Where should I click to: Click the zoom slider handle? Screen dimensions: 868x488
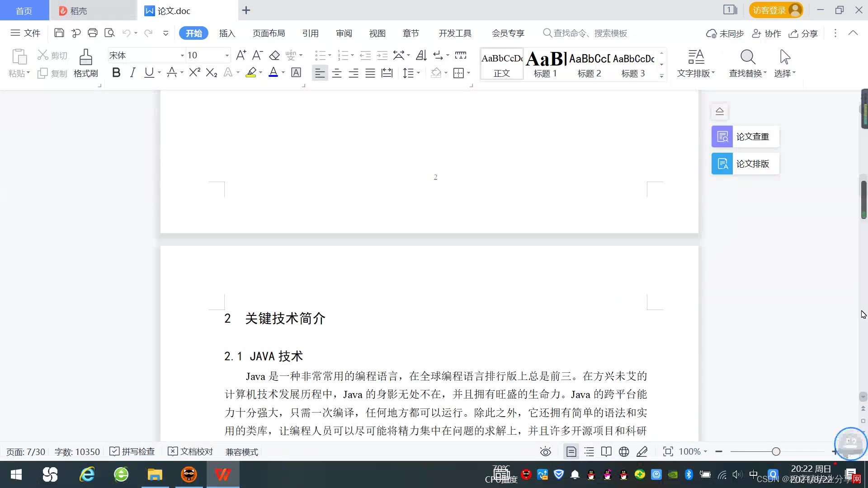click(776, 452)
